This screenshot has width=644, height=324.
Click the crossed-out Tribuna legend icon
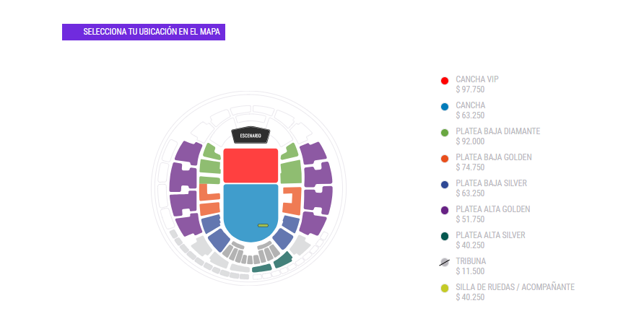[x=445, y=262]
